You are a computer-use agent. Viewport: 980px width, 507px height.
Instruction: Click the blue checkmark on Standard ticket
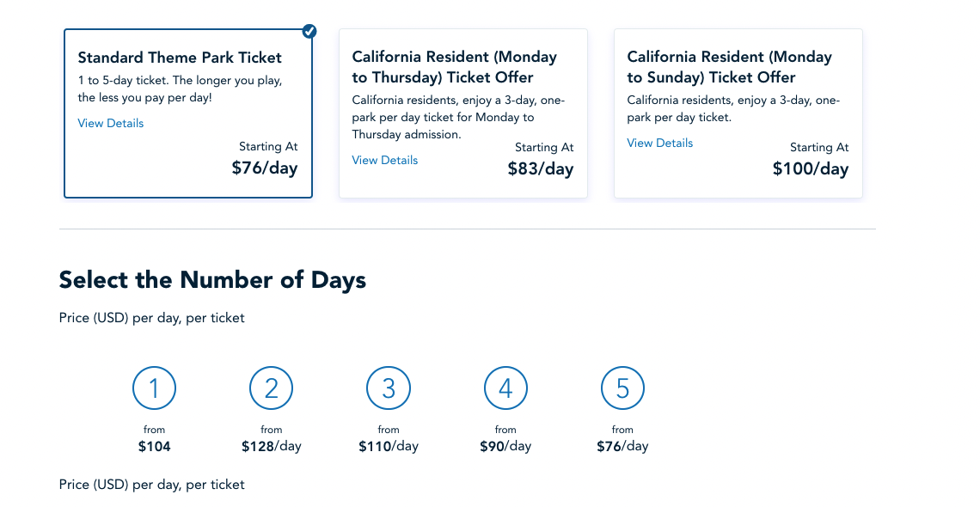[x=309, y=32]
